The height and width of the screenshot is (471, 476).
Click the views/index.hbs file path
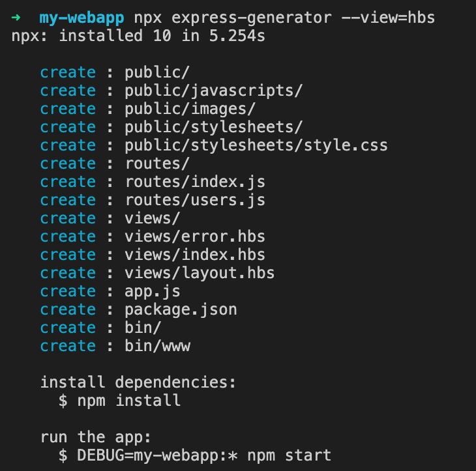195,255
